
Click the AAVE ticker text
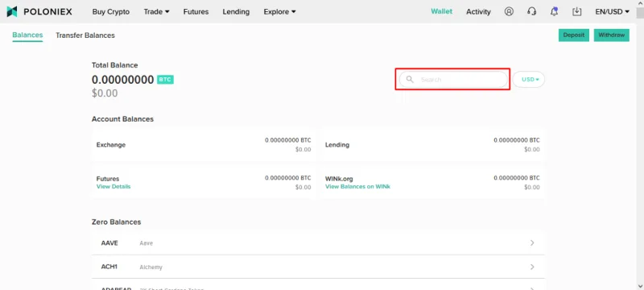[109, 242]
